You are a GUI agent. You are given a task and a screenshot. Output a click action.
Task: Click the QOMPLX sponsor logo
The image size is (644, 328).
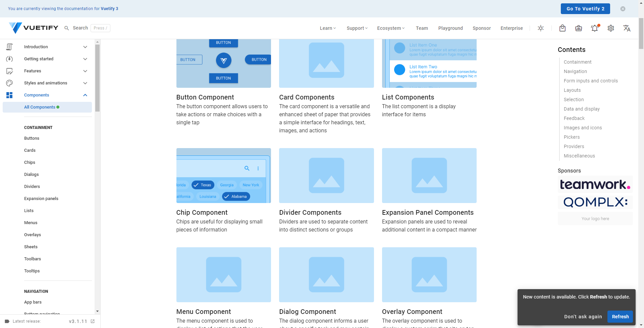tap(595, 202)
